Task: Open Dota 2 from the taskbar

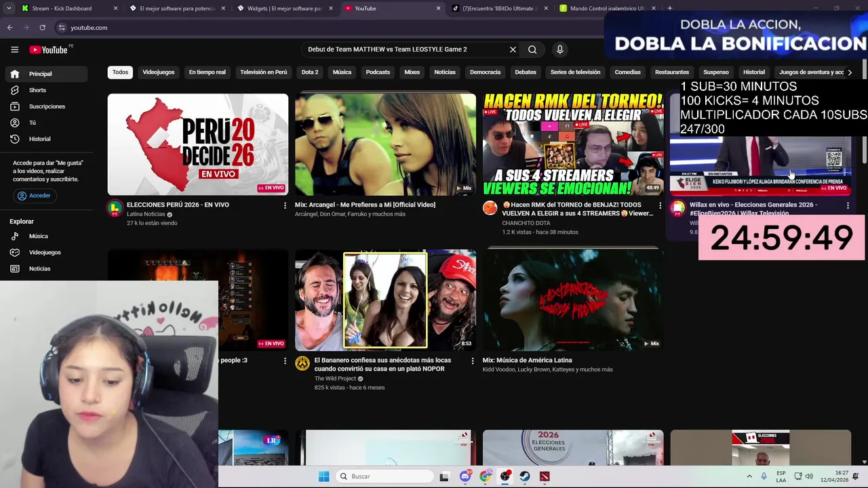Action: pos(545,476)
